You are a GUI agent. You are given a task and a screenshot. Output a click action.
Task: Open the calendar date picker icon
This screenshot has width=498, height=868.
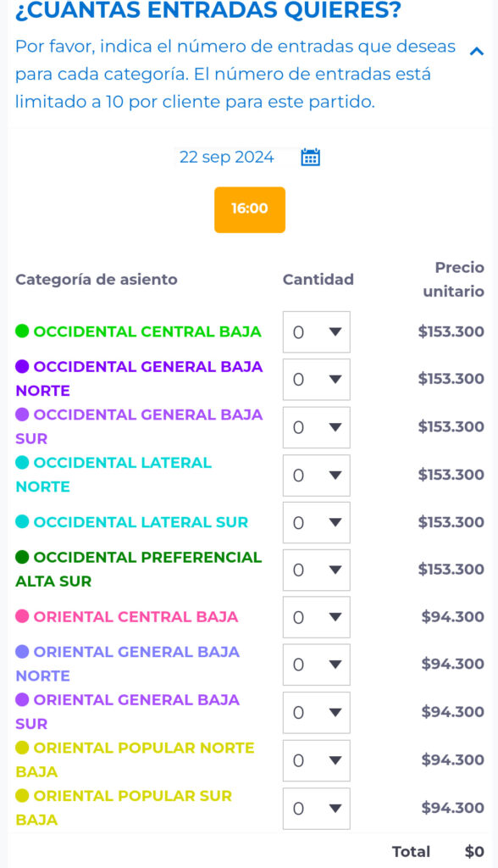(311, 157)
